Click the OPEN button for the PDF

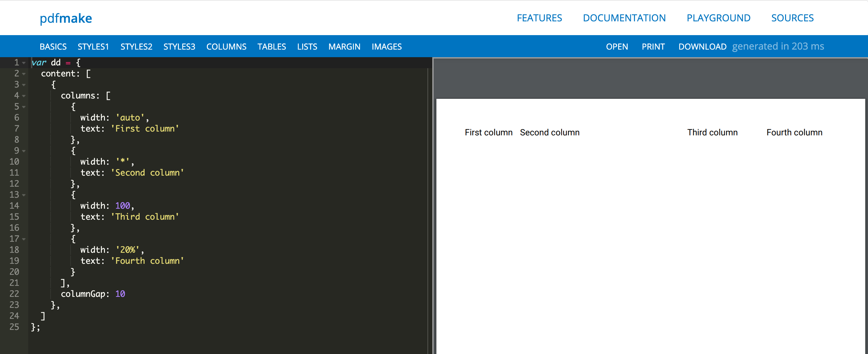point(617,46)
